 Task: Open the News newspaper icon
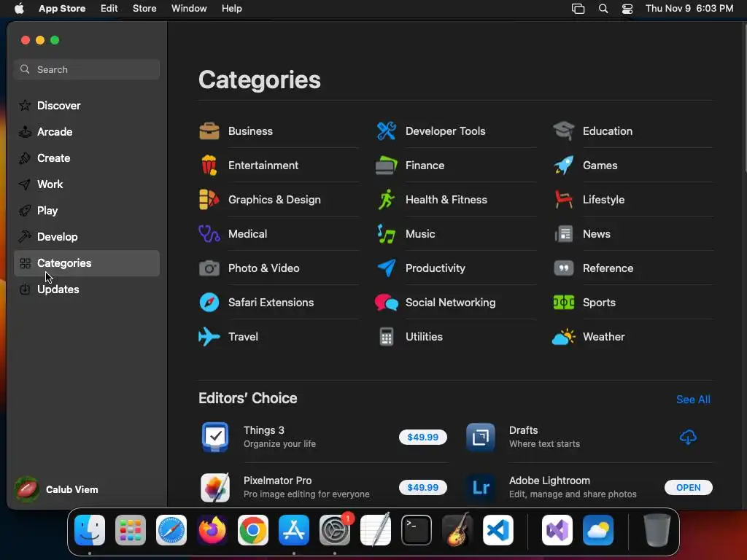pyautogui.click(x=564, y=234)
